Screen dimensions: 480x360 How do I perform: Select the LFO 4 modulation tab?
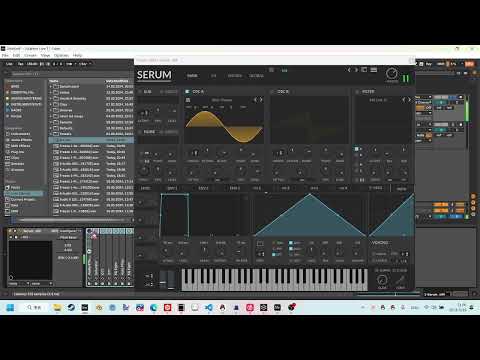(x=343, y=188)
